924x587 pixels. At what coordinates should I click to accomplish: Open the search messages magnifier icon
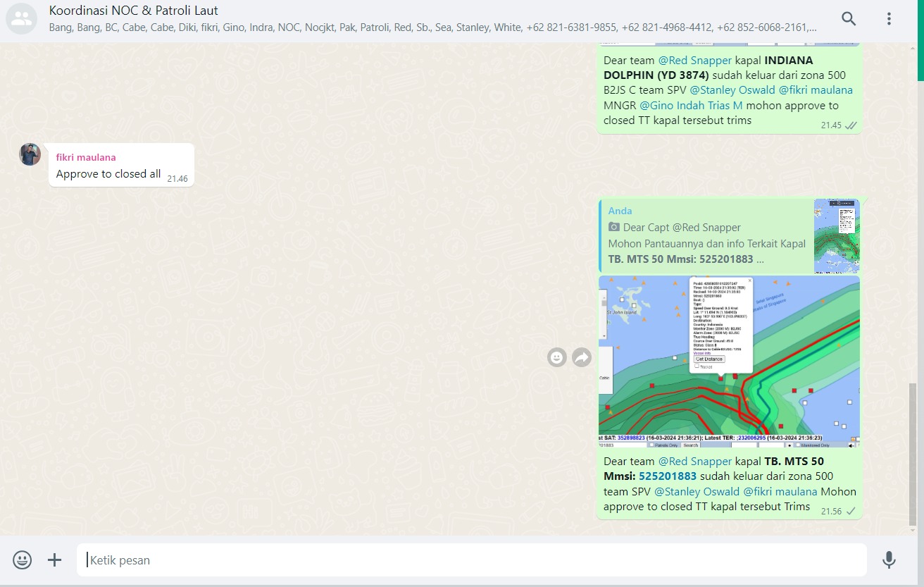(x=849, y=19)
